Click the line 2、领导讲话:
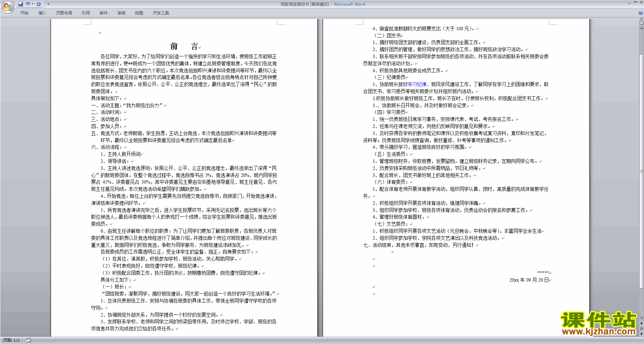 [115, 161]
